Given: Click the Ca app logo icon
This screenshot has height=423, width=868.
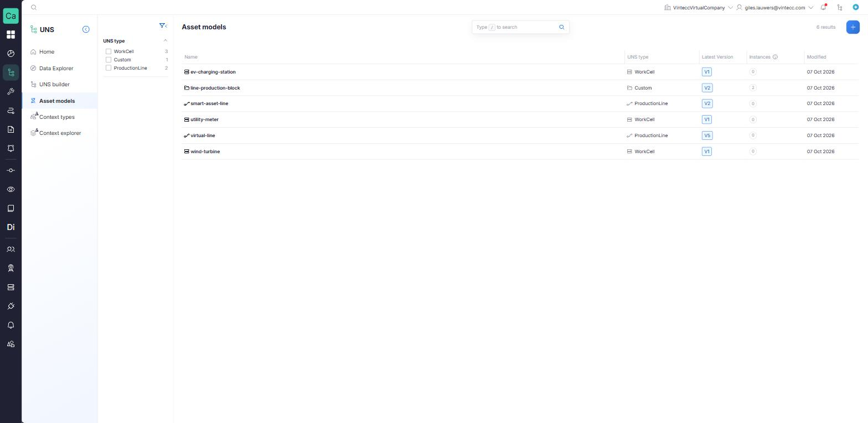Looking at the screenshot, I should coord(11,15).
